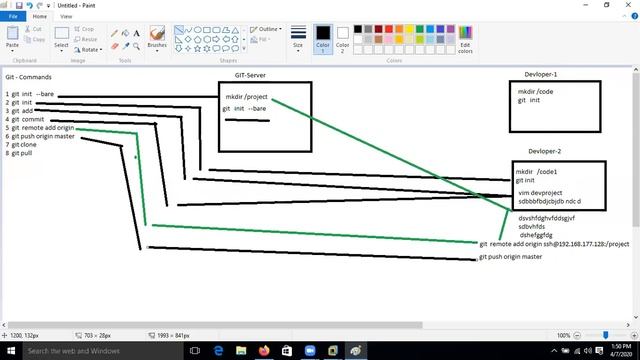Open the Rotate dropdown
The image size is (640, 360).
pos(89,49)
